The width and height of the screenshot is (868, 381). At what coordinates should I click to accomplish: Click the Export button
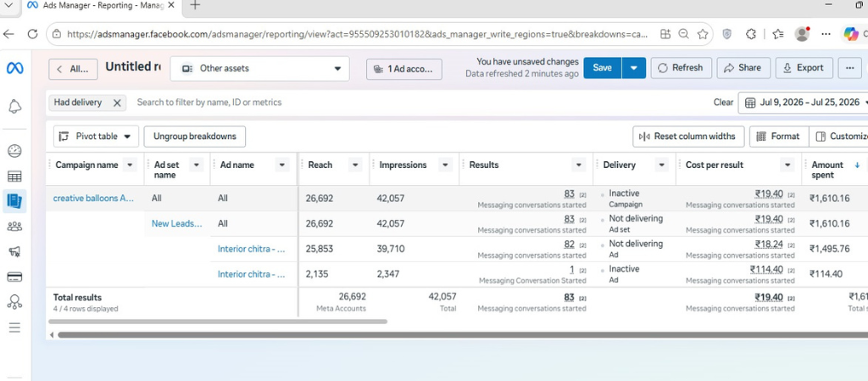pyautogui.click(x=804, y=68)
